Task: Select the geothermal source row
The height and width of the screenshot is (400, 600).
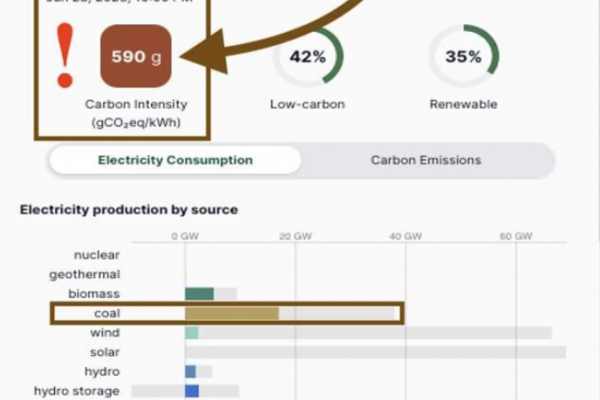Action: click(x=85, y=274)
